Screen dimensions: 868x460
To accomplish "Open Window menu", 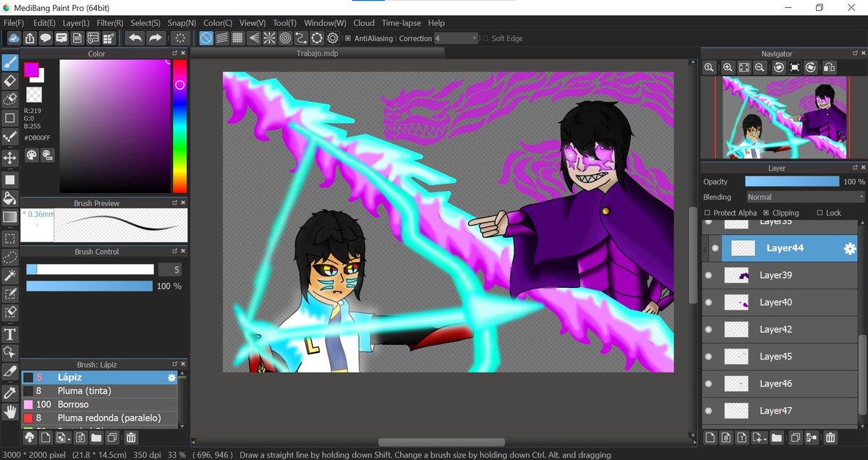I will click(325, 23).
